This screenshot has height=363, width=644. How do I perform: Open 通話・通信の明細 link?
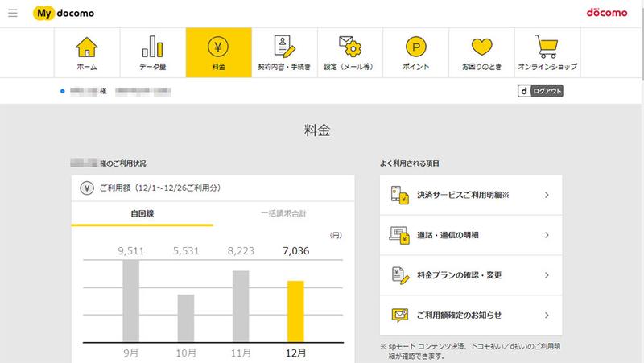point(471,235)
